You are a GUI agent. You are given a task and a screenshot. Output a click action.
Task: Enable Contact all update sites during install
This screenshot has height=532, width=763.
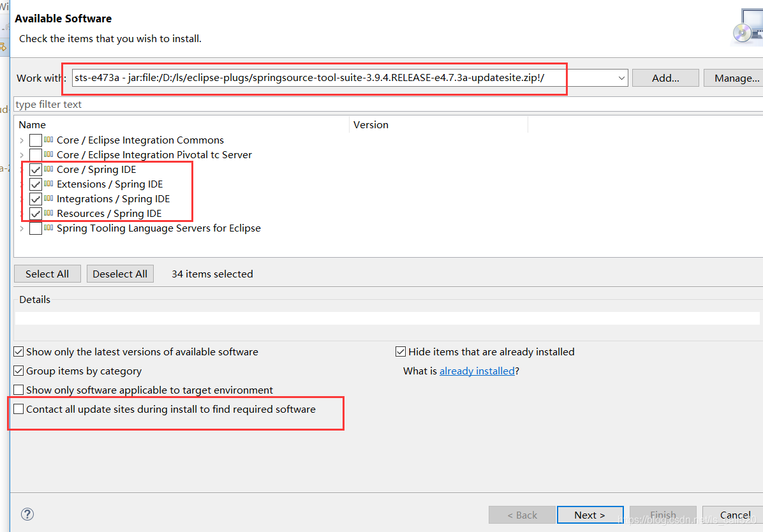[x=19, y=409]
